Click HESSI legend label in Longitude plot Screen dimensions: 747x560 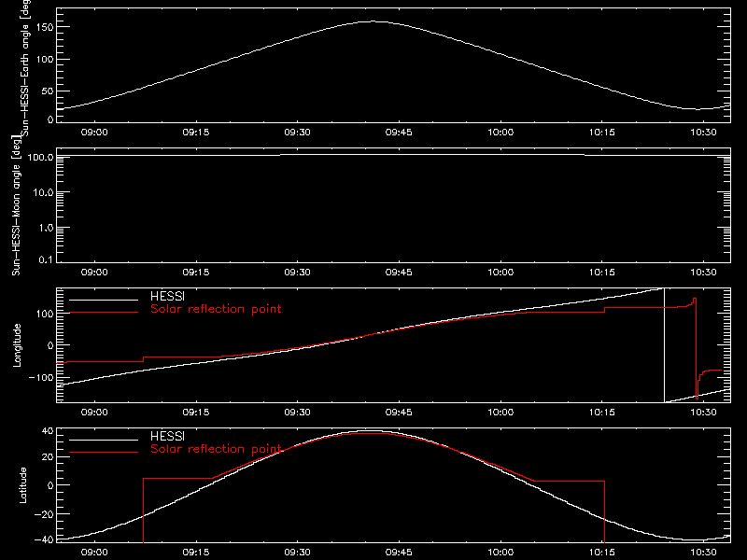(x=167, y=296)
